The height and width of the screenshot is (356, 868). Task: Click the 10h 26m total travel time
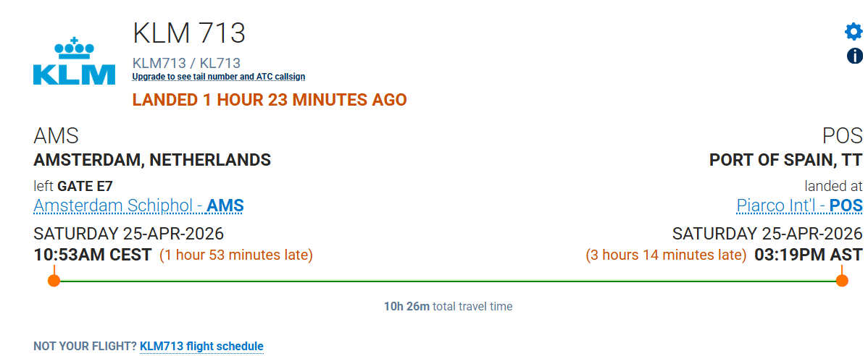click(x=448, y=307)
